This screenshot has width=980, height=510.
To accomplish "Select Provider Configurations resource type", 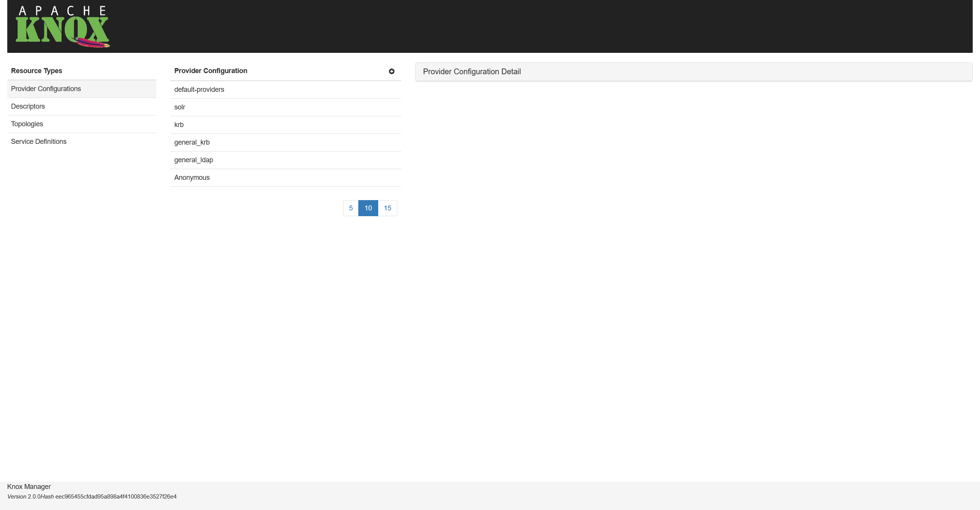I will pyautogui.click(x=82, y=89).
